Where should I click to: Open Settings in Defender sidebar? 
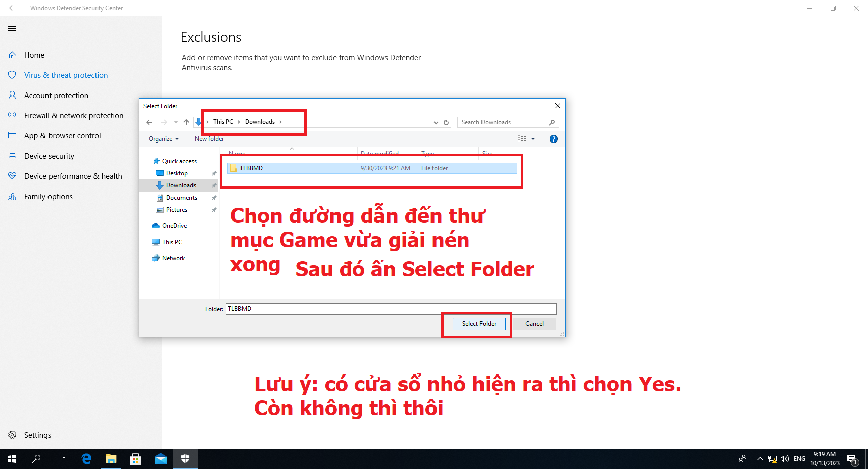click(37, 435)
